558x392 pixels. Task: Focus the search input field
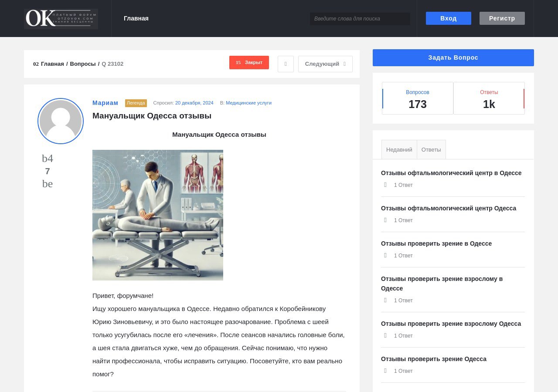pos(360,19)
